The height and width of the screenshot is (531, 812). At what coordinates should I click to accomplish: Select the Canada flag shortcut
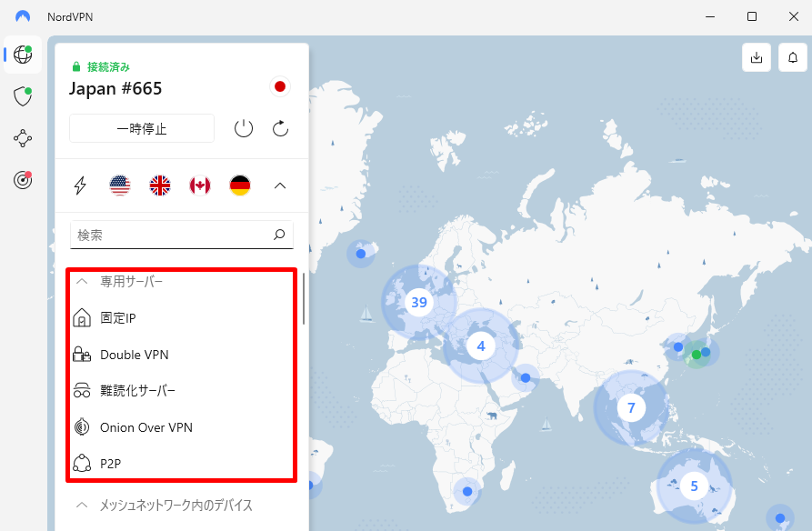pyautogui.click(x=200, y=185)
